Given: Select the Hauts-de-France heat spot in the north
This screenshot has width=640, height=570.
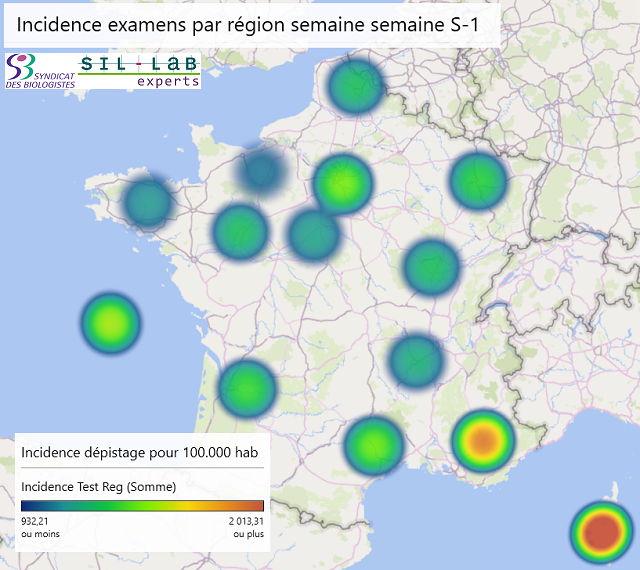Looking at the screenshot, I should (x=355, y=86).
